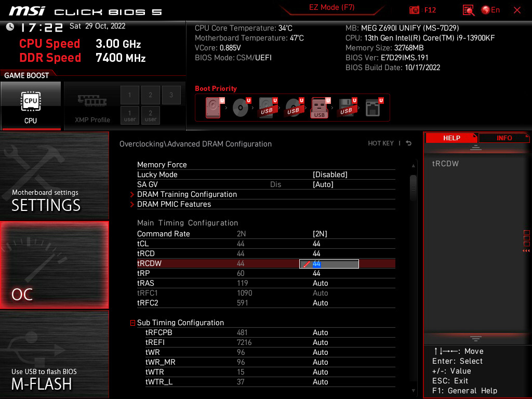Change language with the En globe icon
Image resolution: width=532 pixels, height=399 pixels.
pos(490,10)
